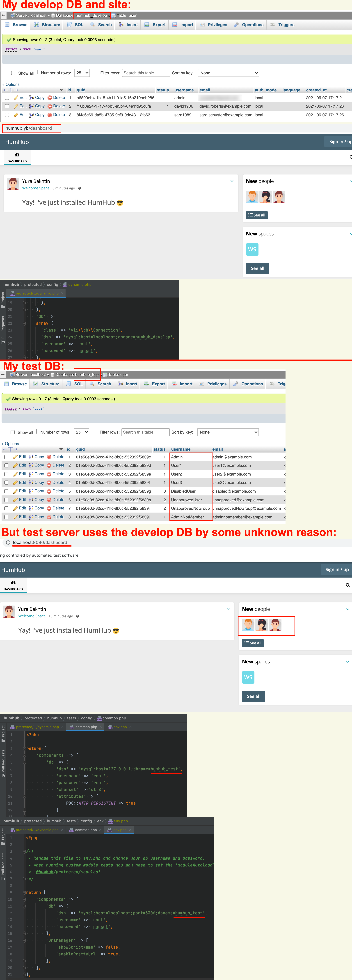Open Sort by key dropdown in humhub_test panel
Image resolution: width=352 pixels, height=980 pixels.
228,432
